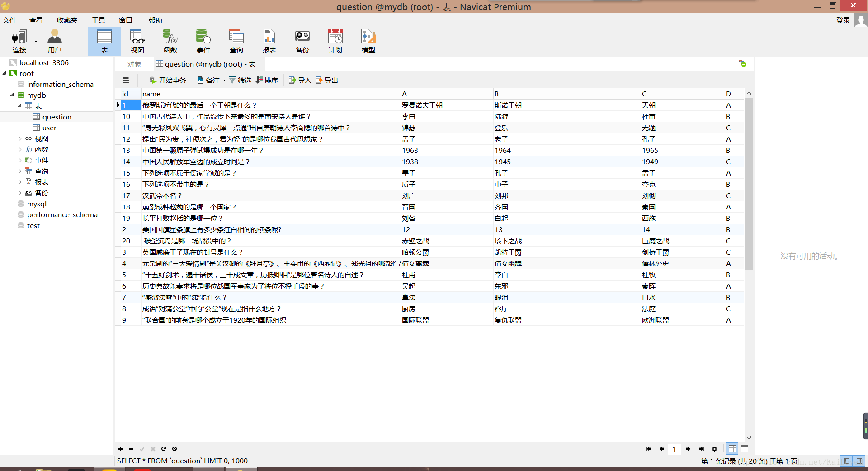Click the 登录 (Login) link
The height and width of the screenshot is (471, 868).
tap(843, 20)
